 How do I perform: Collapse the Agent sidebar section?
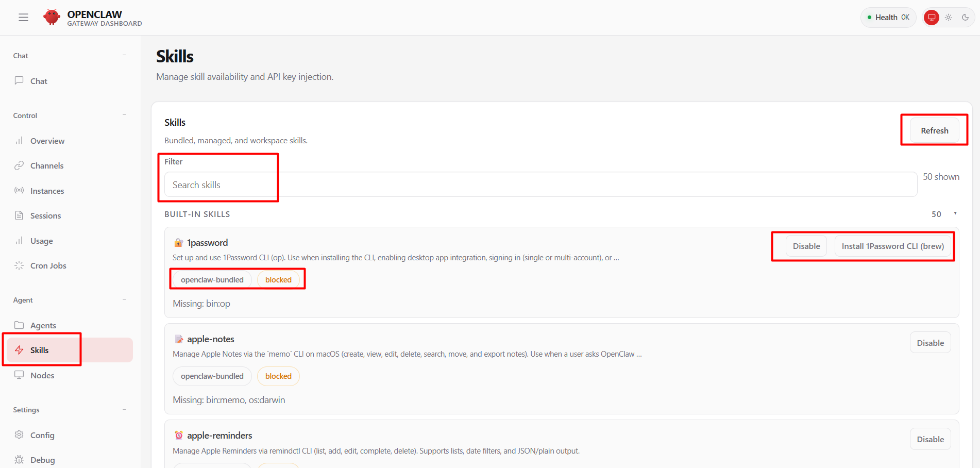coord(124,299)
